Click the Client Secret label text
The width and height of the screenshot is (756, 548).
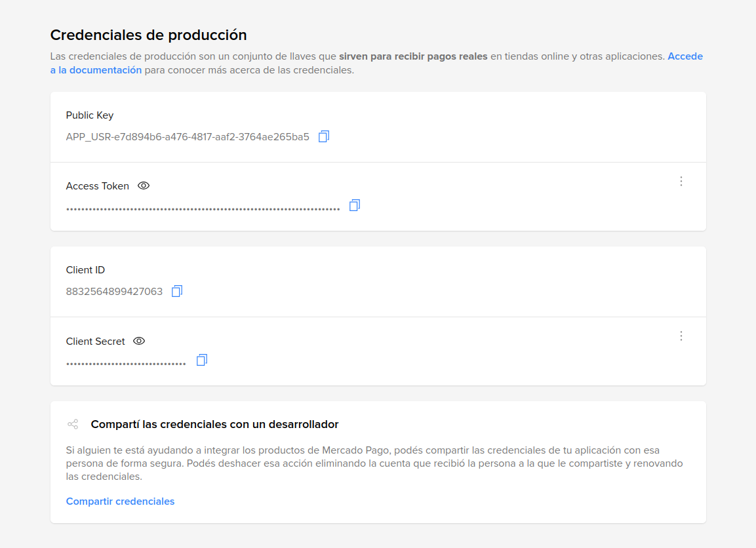[x=96, y=342]
